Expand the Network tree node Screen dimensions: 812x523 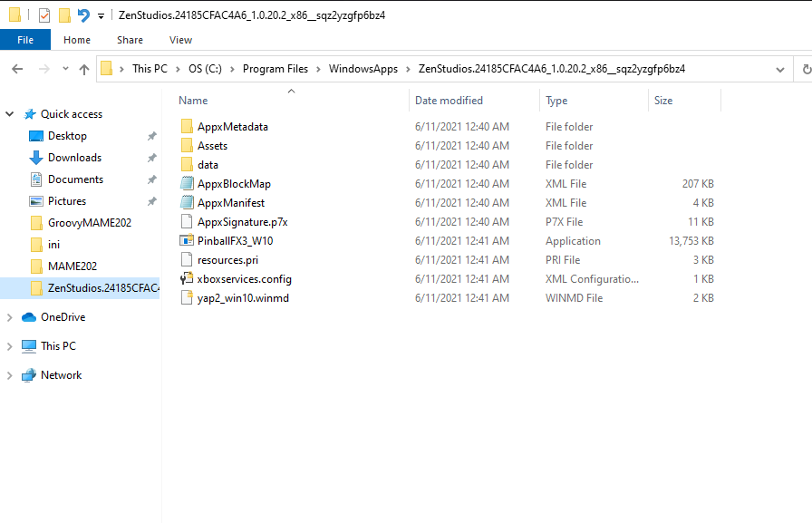click(9, 375)
